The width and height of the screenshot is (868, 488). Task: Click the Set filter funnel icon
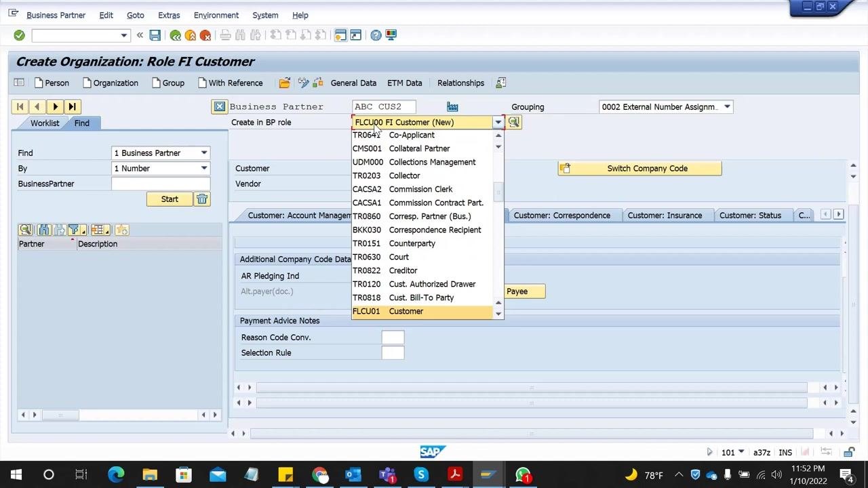click(x=75, y=230)
